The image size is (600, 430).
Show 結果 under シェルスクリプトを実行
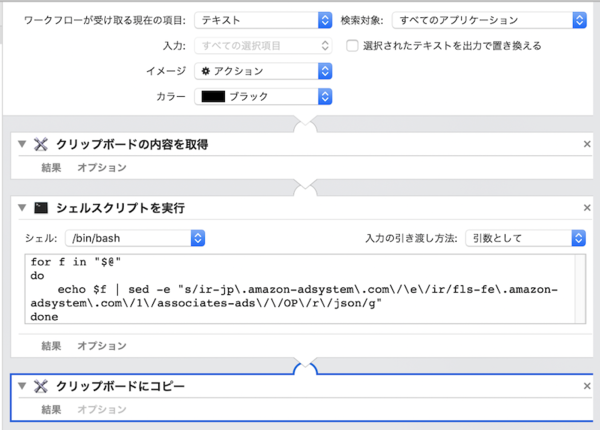point(53,345)
